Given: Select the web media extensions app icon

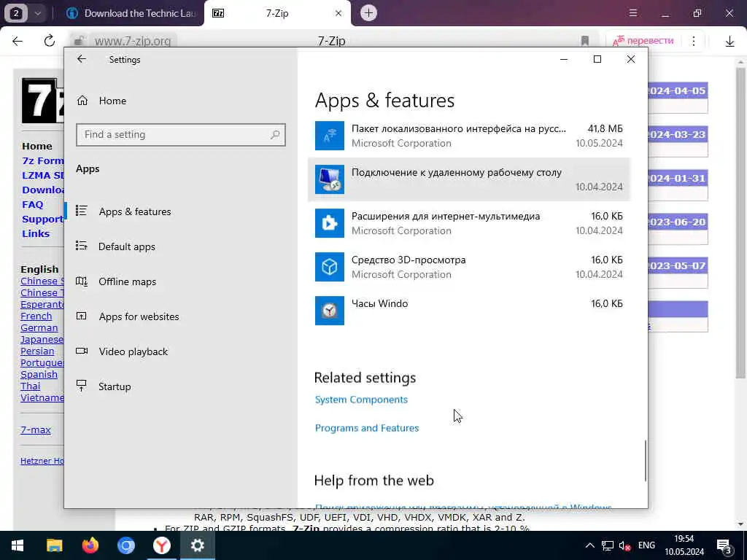Looking at the screenshot, I should [329, 223].
